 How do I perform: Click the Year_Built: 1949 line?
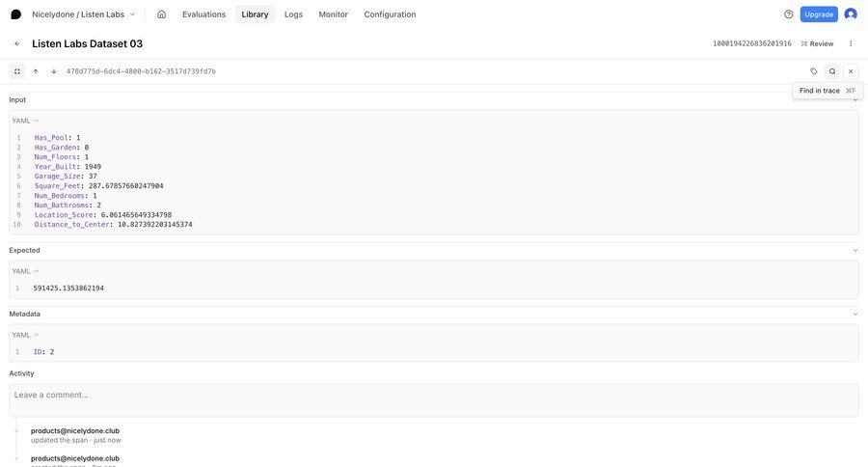(x=68, y=167)
